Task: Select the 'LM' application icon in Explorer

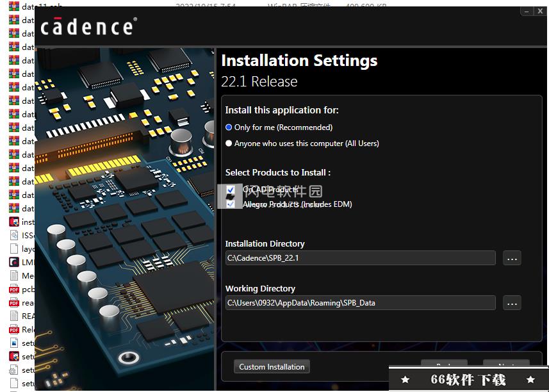Action: coord(14,262)
